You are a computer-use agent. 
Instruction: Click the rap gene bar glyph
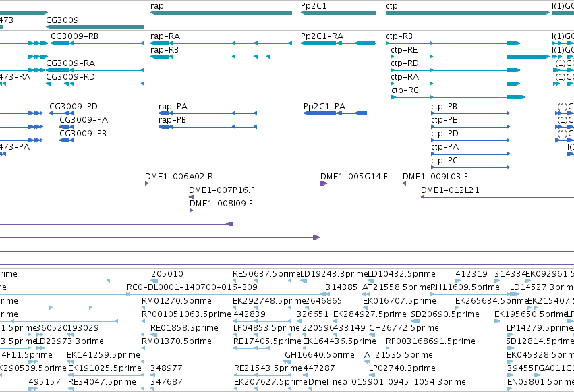pos(221,13)
